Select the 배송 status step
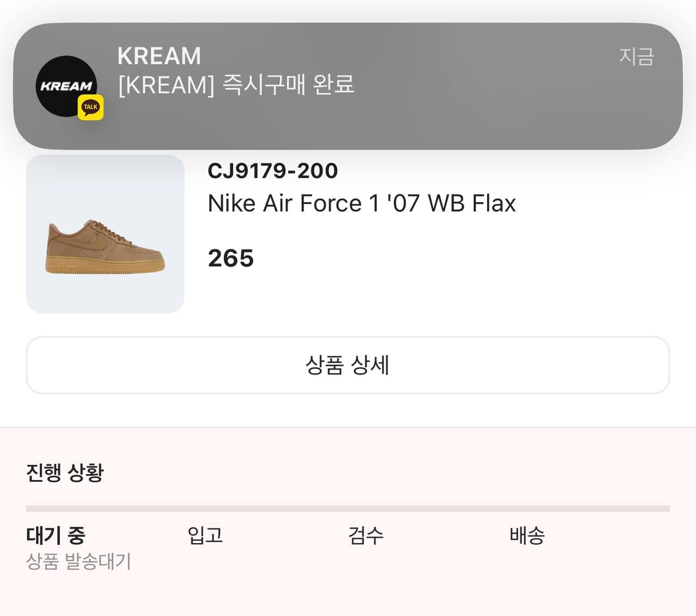Screen dimensions: 696x616 point(527,535)
